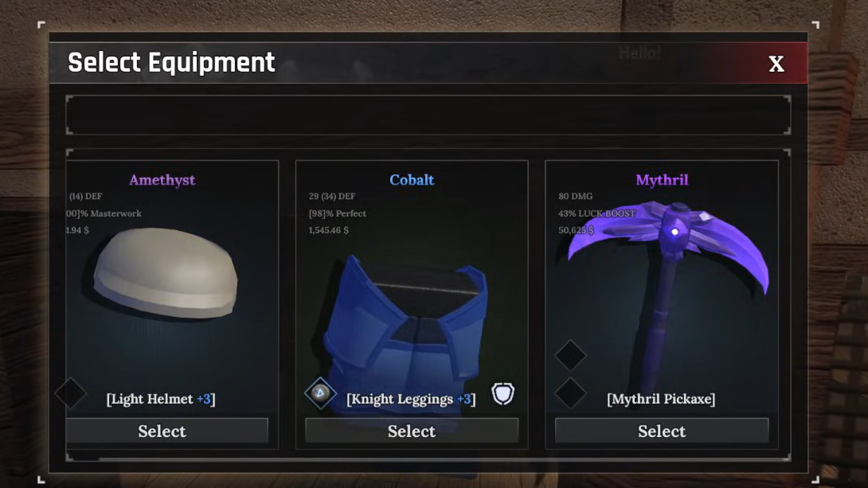Click the [Mythril Pickaxe] item name label
Screen dimensions: 868x488
[x=661, y=399]
